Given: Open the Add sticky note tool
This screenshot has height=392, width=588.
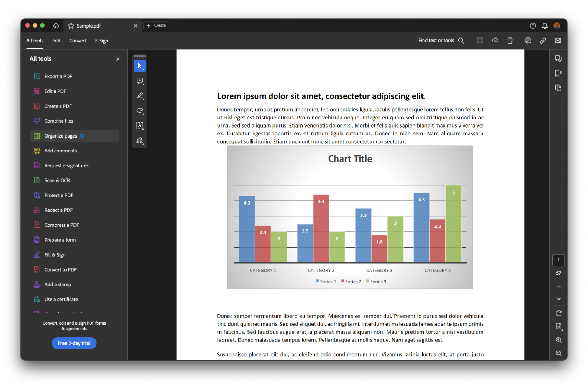Looking at the screenshot, I should click(140, 81).
